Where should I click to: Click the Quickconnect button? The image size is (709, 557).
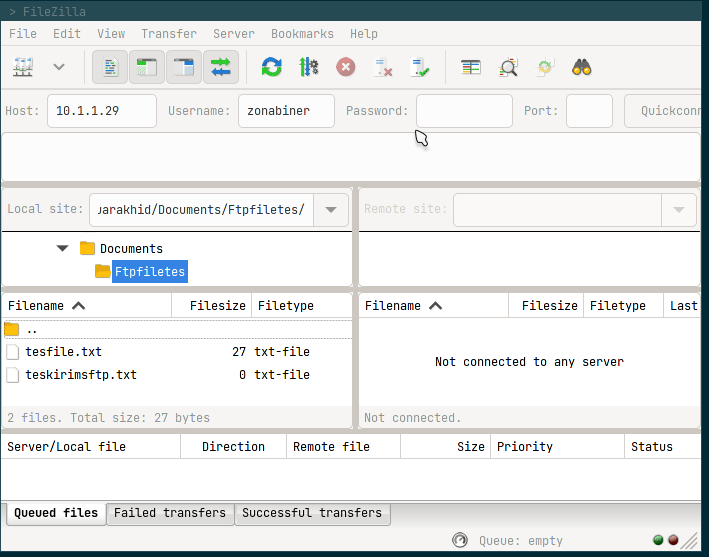[662, 111]
